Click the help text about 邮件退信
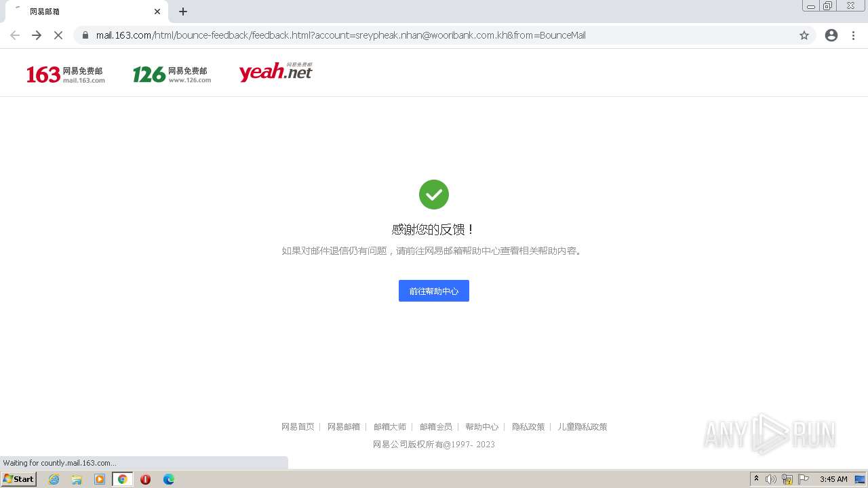Viewport: 868px width, 488px height. pyautogui.click(x=434, y=251)
